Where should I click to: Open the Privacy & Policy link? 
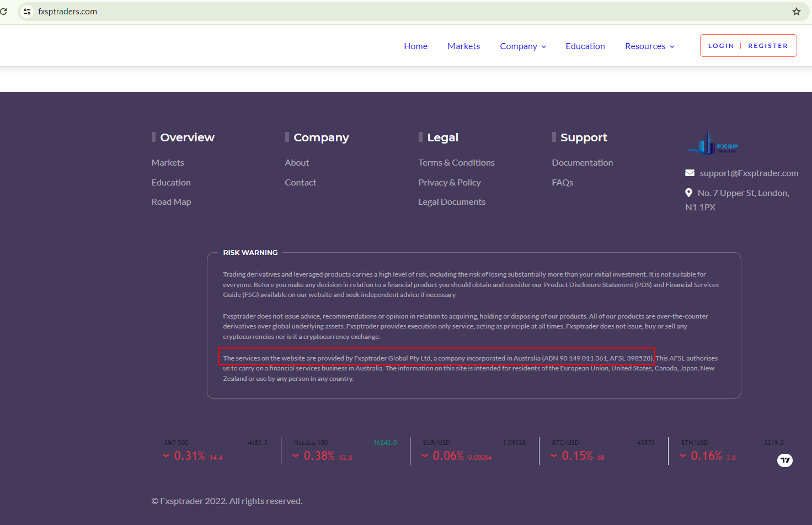(x=449, y=182)
